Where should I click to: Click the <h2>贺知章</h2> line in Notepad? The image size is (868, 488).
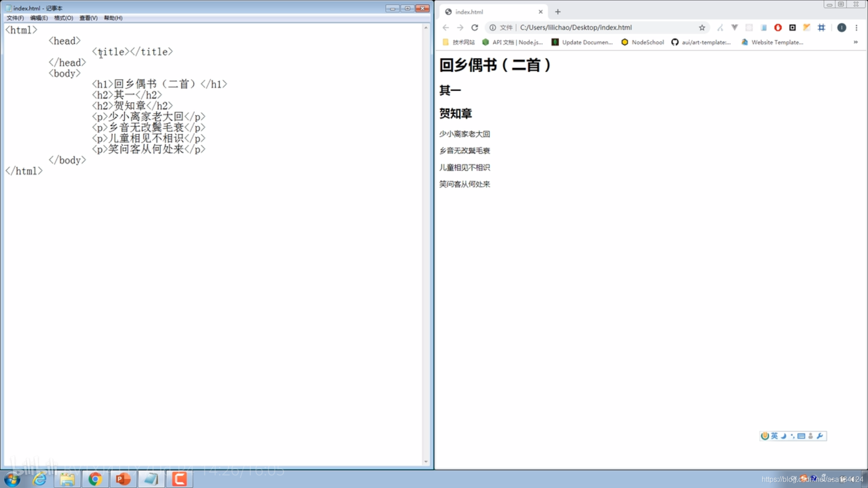pos(132,106)
